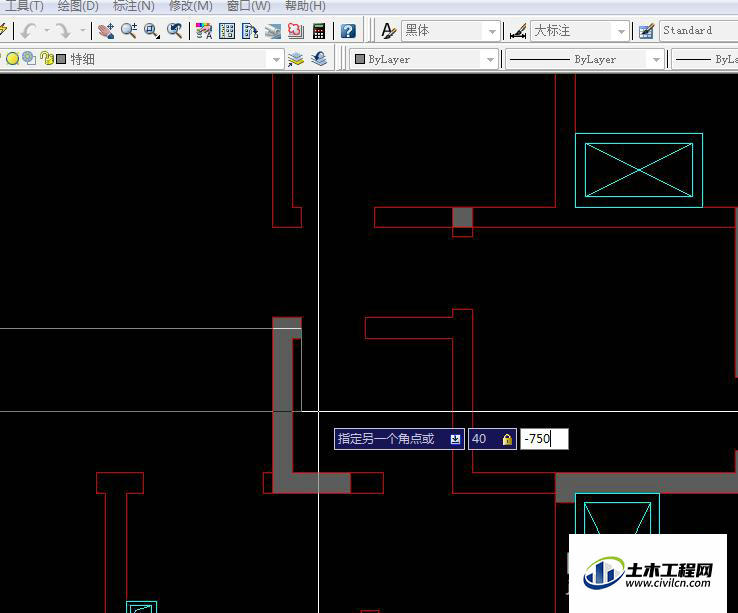Image resolution: width=738 pixels, height=613 pixels.
Task: Toggle the layer lock padlock icon
Action: [x=47, y=58]
